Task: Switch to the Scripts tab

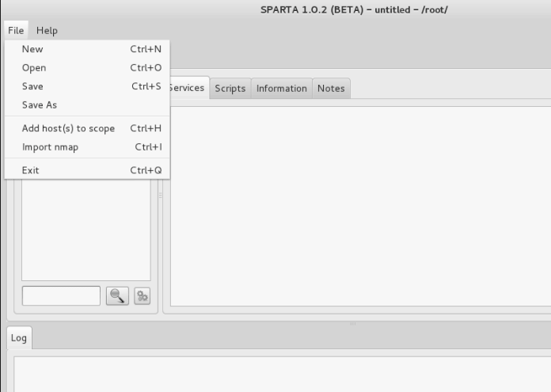Action: (230, 88)
